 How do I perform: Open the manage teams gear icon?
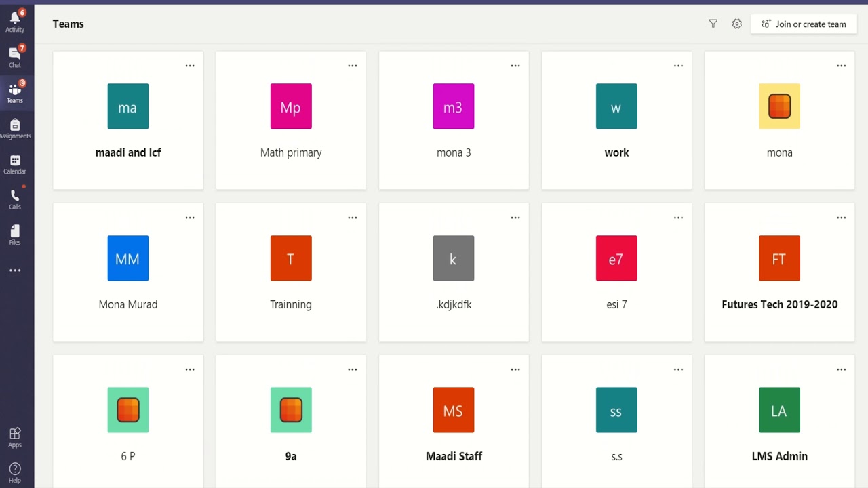pyautogui.click(x=737, y=24)
